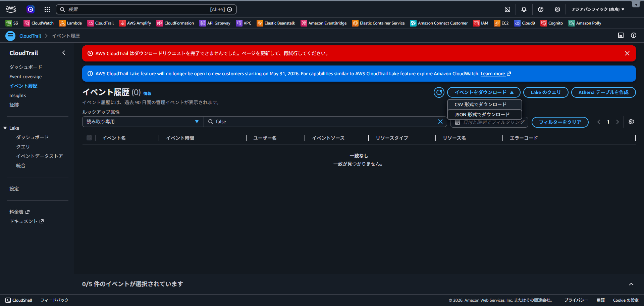Open Amazon Connect Customer shortcut

pyautogui.click(x=439, y=23)
